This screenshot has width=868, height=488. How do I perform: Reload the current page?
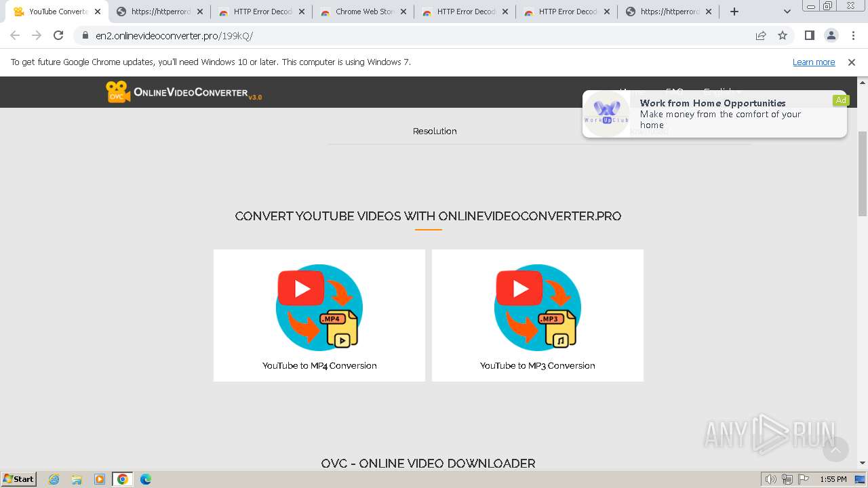point(58,35)
